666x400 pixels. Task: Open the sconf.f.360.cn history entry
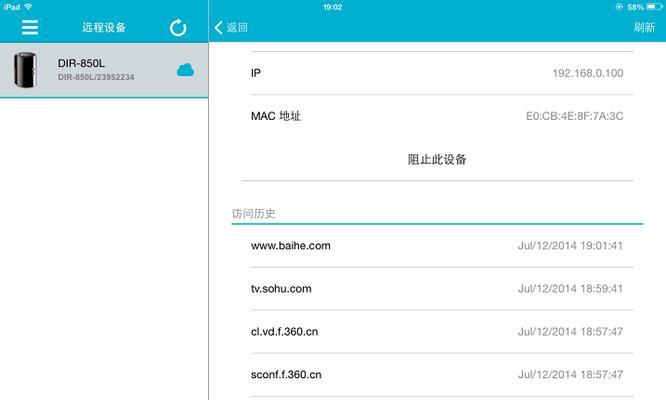442,375
